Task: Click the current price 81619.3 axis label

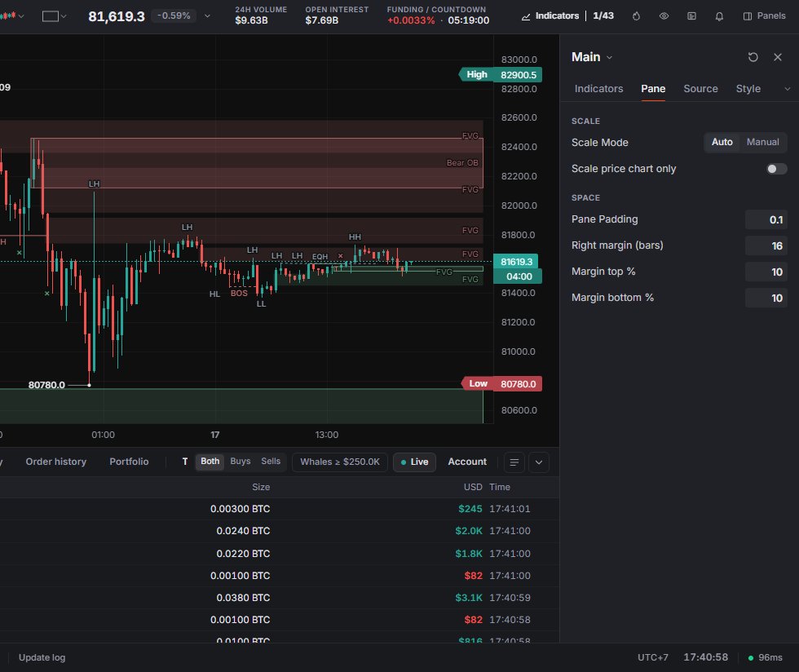Action: 517,262
